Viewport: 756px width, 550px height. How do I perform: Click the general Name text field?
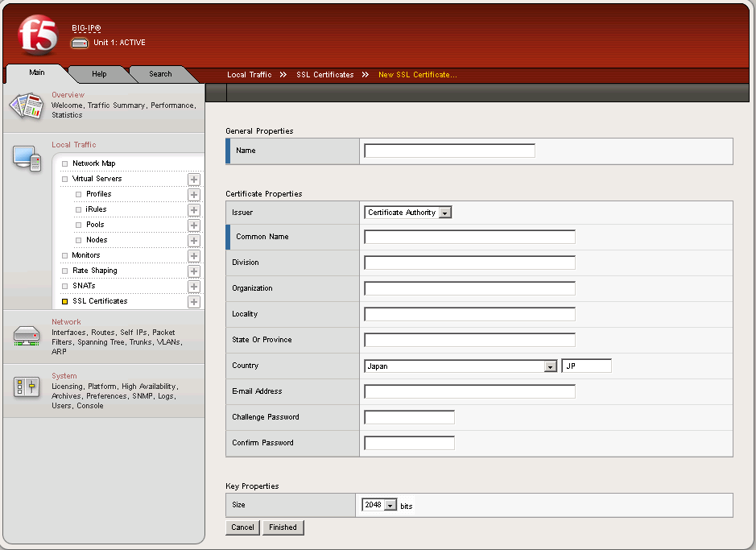(449, 151)
